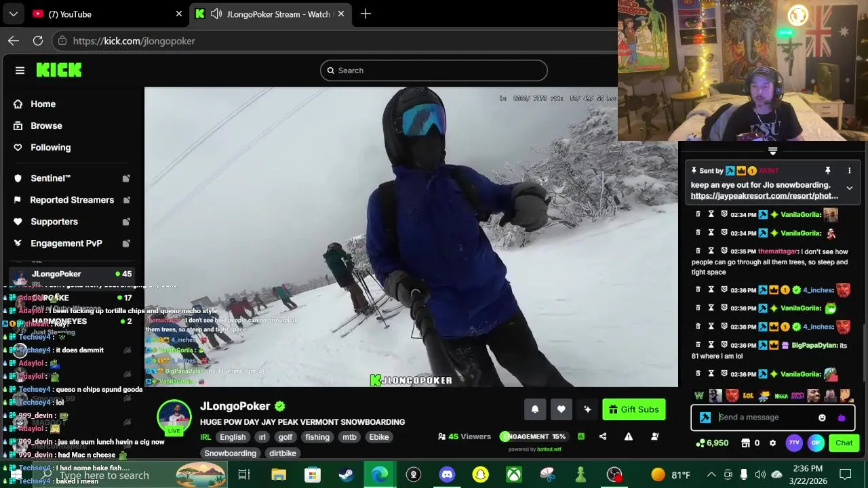Click the LOL emote in quick row

pyautogui.click(x=748, y=396)
